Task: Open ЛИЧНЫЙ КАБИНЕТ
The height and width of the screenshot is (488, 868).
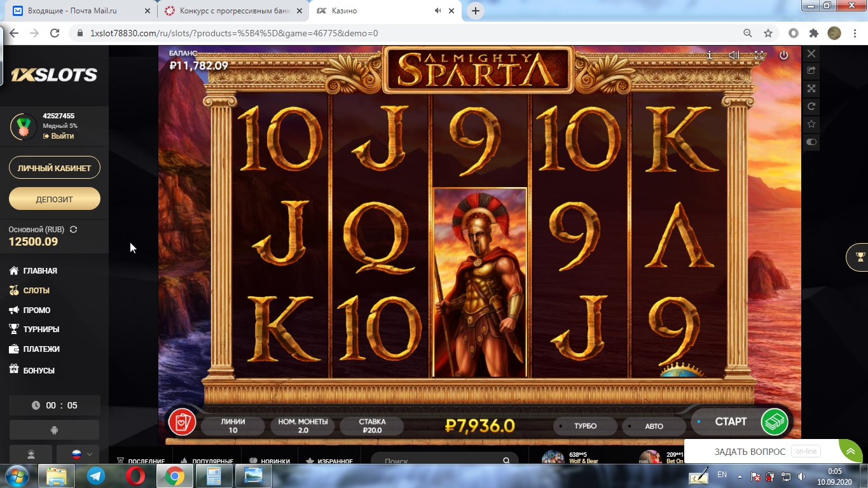Action: (x=55, y=168)
